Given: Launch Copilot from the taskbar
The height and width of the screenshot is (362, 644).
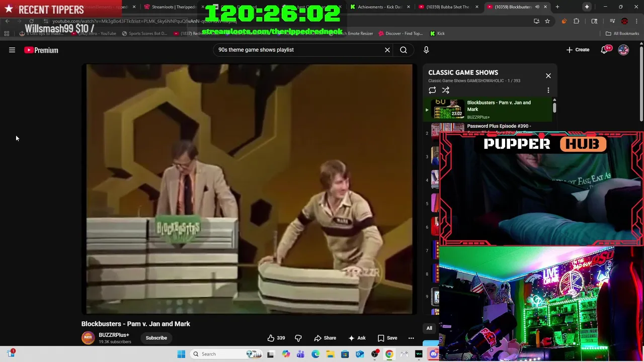Looking at the screenshot, I should (x=286, y=354).
